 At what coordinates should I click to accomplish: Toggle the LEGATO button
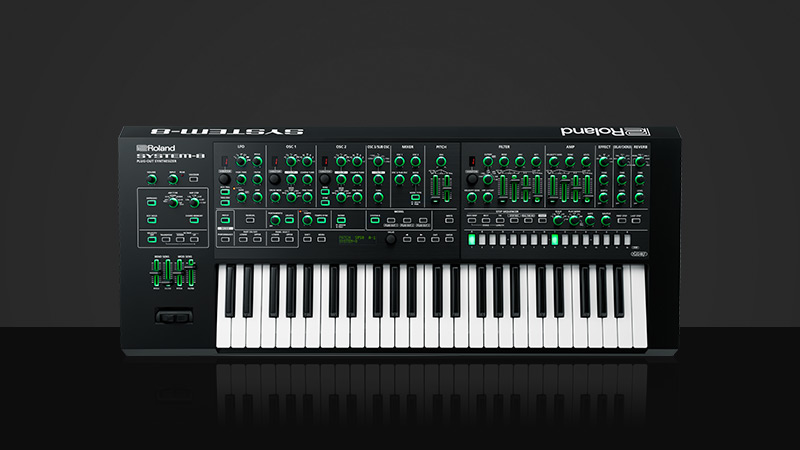(x=289, y=220)
